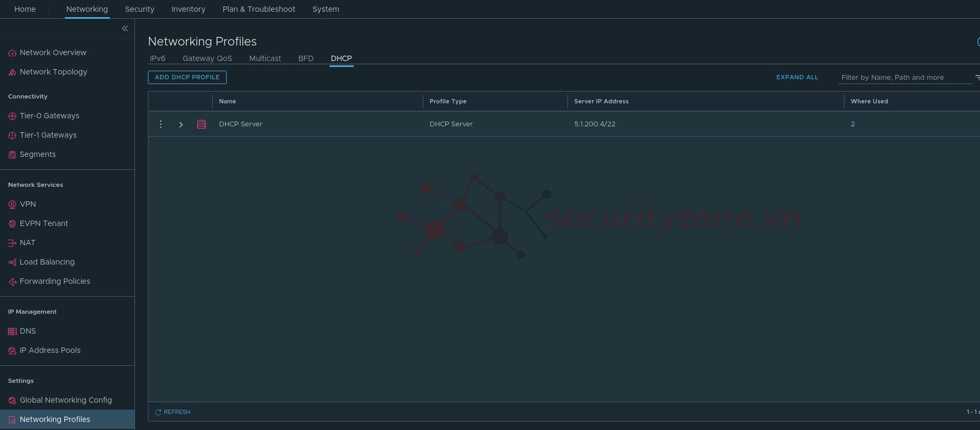Switch to the BFD tab
The image size is (980, 430).
point(305,58)
